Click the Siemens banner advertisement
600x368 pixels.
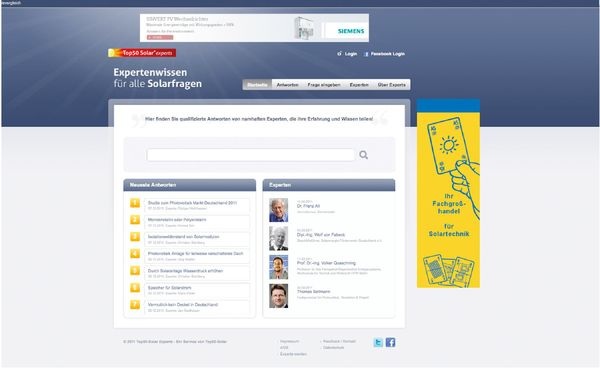pos(254,28)
